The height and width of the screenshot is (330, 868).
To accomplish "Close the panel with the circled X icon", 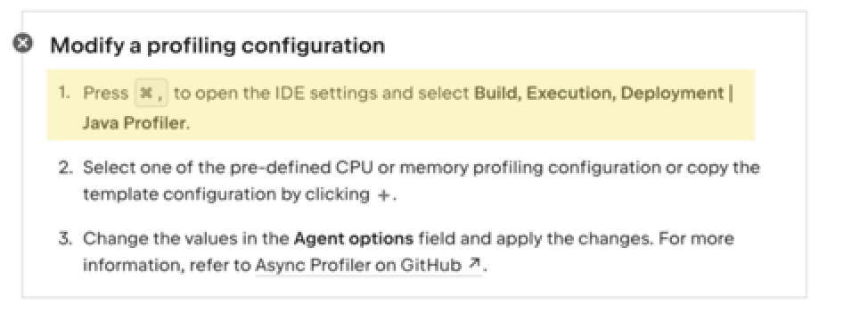I will (22, 43).
